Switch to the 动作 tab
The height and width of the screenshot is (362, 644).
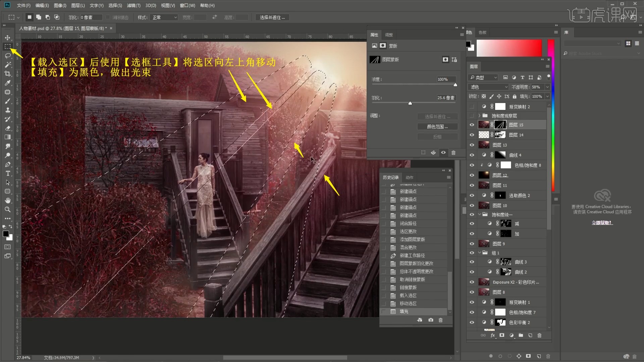(x=409, y=177)
